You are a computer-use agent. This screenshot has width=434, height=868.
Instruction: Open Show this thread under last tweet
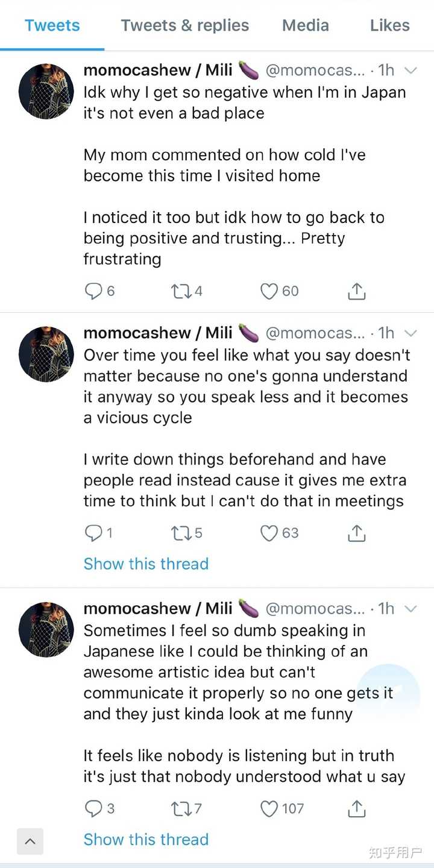[146, 840]
